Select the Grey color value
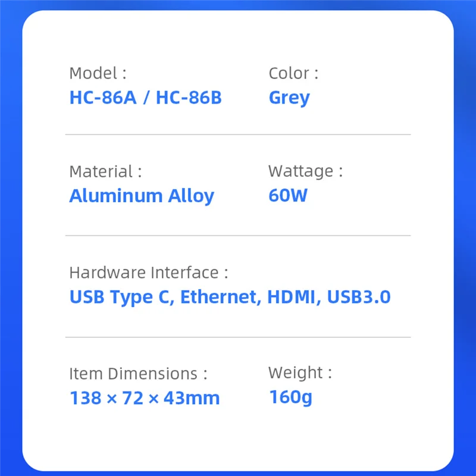This screenshot has width=476, height=476. (x=289, y=98)
